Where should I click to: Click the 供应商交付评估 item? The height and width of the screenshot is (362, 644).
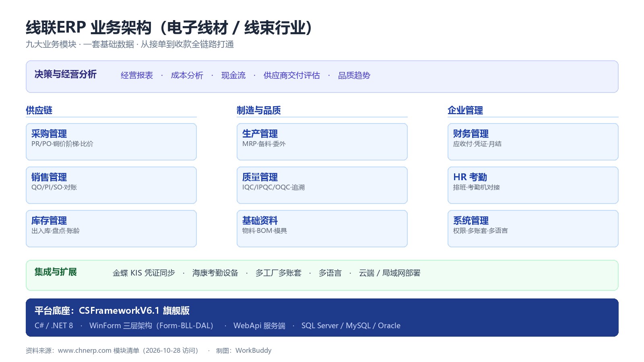click(292, 75)
